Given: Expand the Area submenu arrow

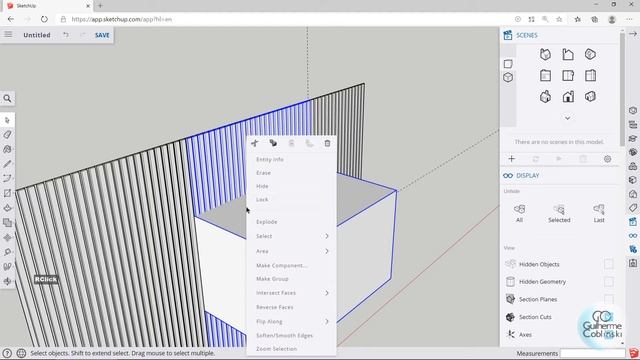Looking at the screenshot, I should pos(327,251).
